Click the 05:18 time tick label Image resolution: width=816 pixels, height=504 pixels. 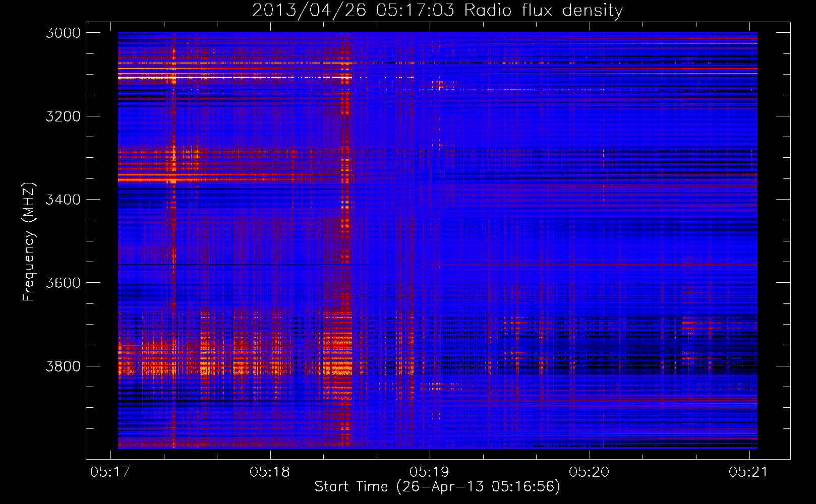click(270, 472)
